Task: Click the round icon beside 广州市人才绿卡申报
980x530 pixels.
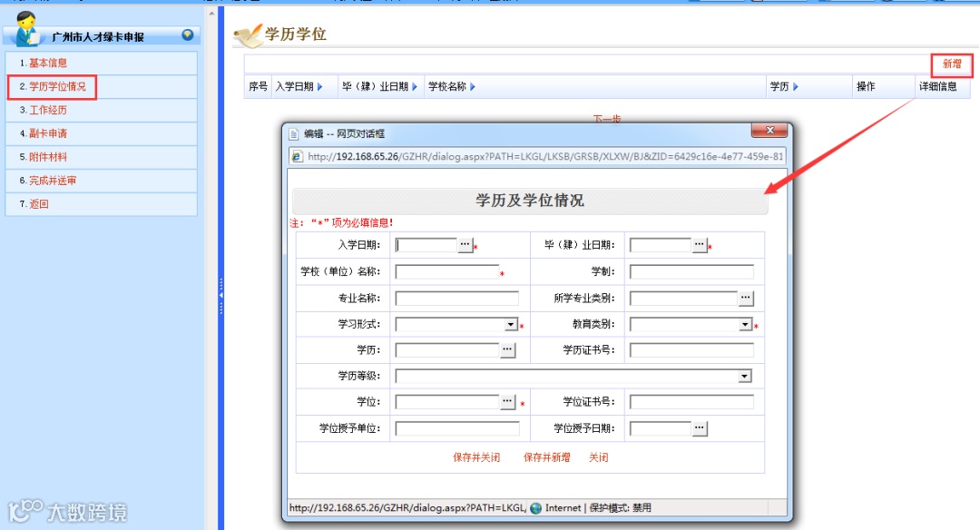Action: point(187,35)
